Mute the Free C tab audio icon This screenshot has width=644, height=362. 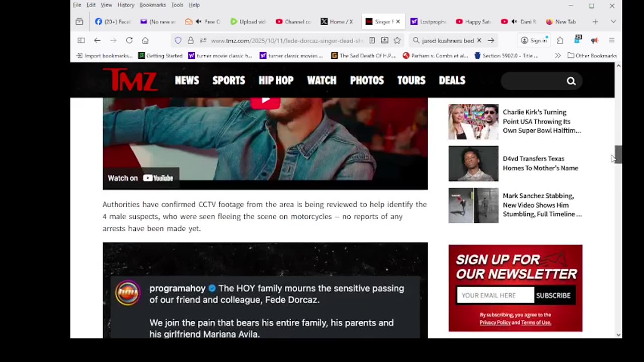coord(199,22)
